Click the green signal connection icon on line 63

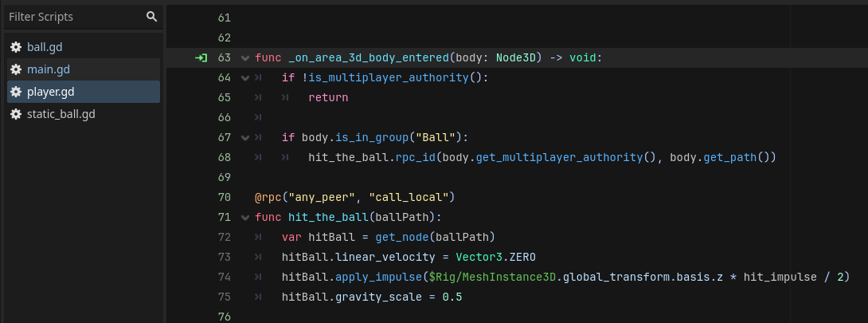coord(201,57)
